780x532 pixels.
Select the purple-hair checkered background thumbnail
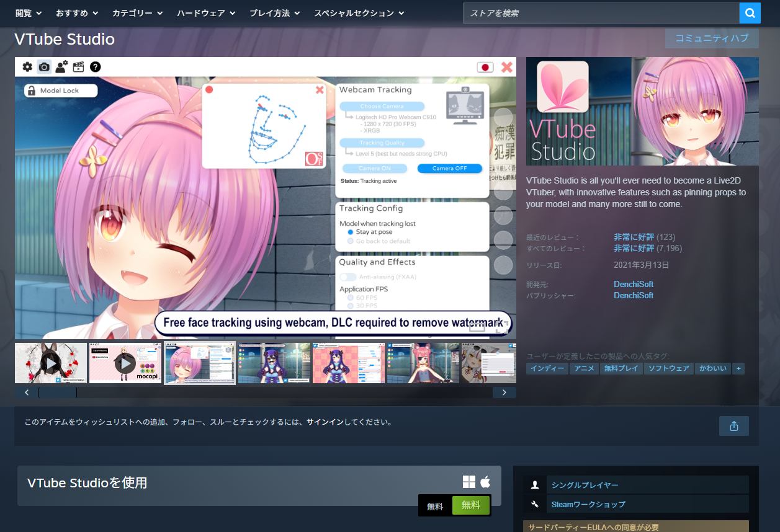tap(349, 363)
